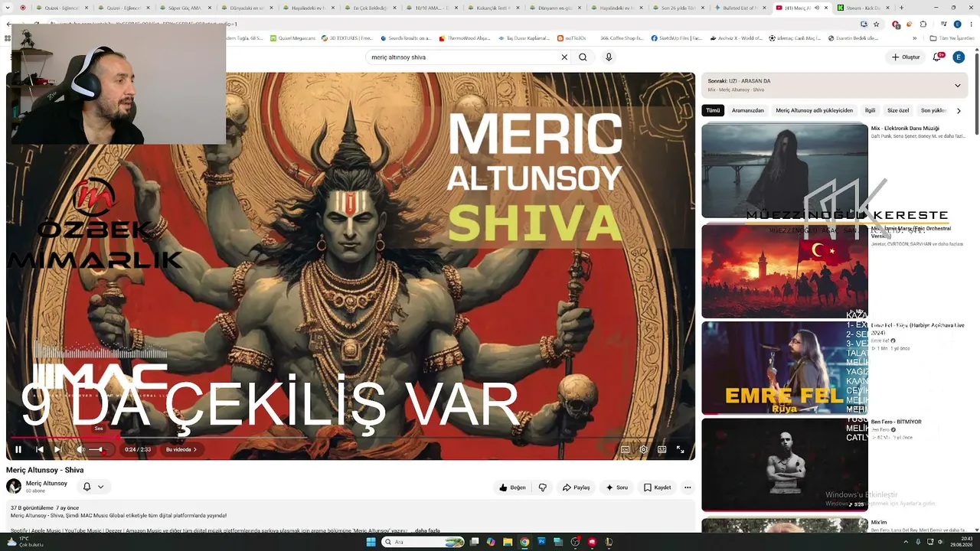This screenshot has width=980, height=551.
Task: Open the 'Ben Fero - BİTMİYOR' video title
Action: click(897, 422)
